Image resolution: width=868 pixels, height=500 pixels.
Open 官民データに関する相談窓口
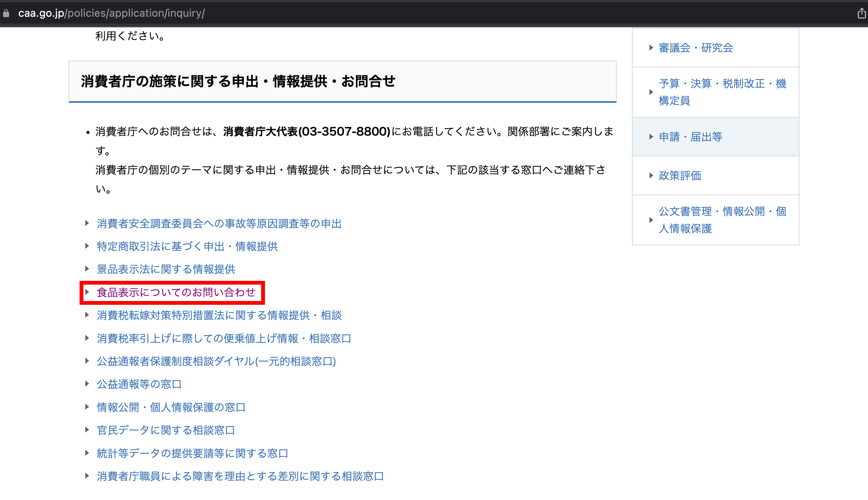[166, 430]
